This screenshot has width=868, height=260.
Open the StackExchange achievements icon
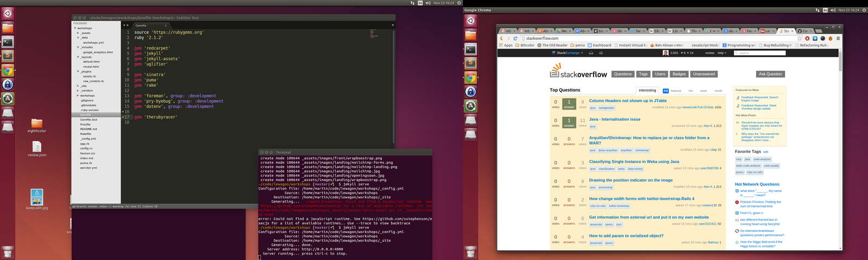[x=601, y=53]
